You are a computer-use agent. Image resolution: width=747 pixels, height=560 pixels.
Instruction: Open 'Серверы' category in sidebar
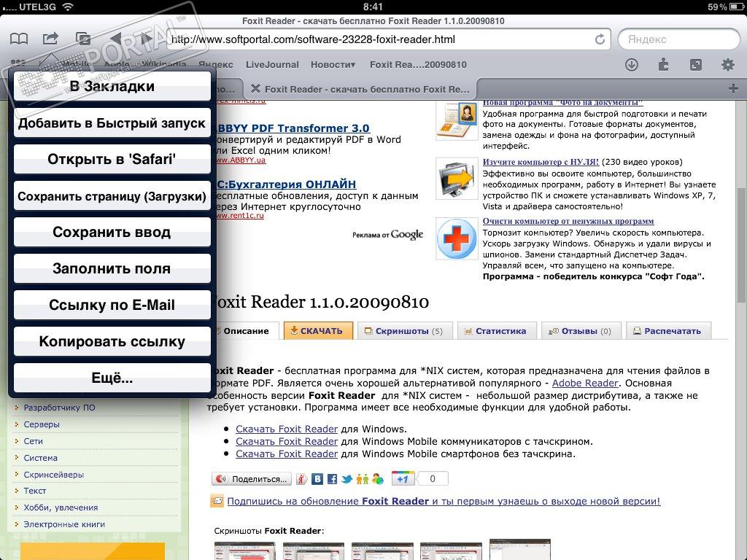pos(42,424)
